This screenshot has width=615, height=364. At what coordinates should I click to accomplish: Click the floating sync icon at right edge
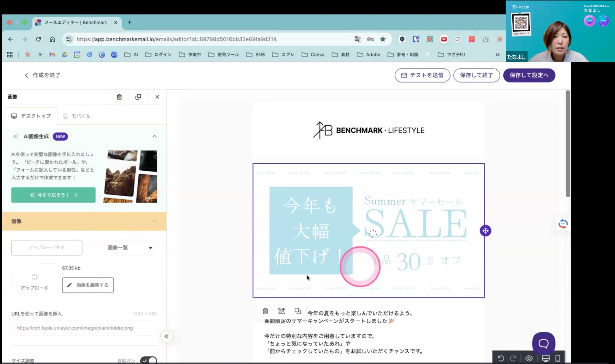pyautogui.click(x=563, y=224)
